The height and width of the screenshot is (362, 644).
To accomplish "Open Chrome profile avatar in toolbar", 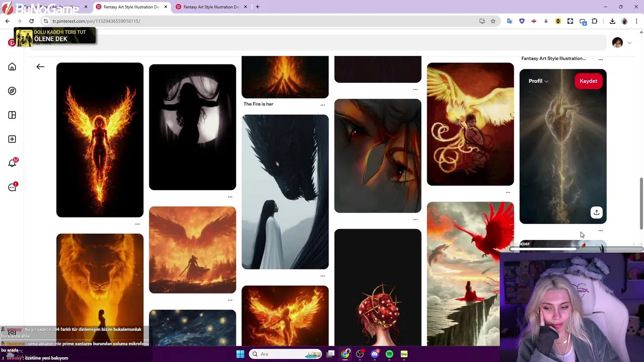I will 624,21.
